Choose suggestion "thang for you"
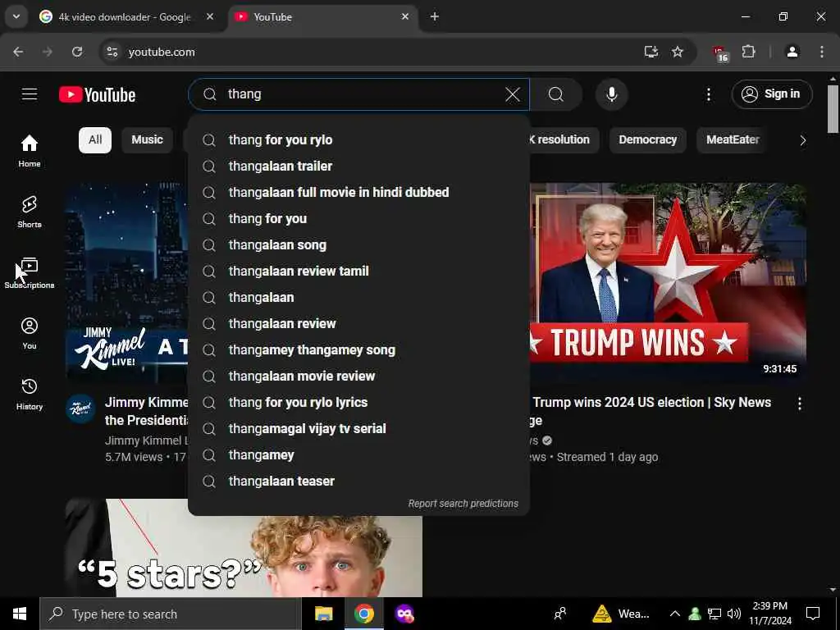The height and width of the screenshot is (630, 840). (x=359, y=218)
